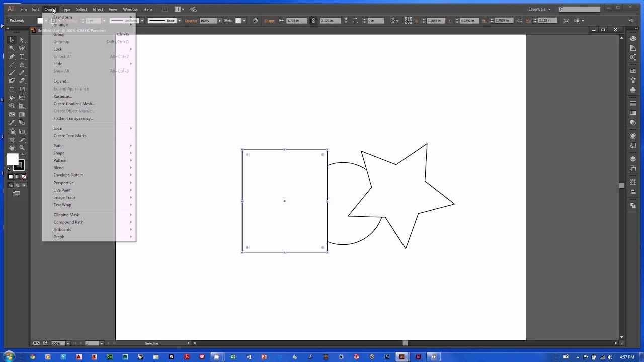Select the Paintbrush tool

12,73
